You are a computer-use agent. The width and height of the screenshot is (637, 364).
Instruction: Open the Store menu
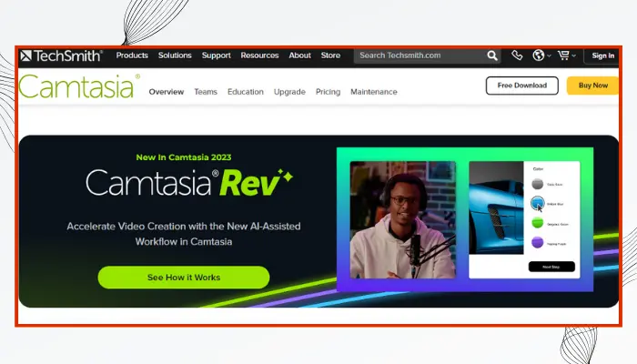330,56
